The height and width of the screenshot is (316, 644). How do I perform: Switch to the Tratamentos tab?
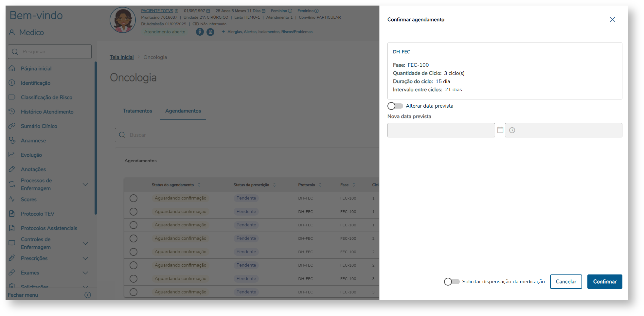pos(137,111)
